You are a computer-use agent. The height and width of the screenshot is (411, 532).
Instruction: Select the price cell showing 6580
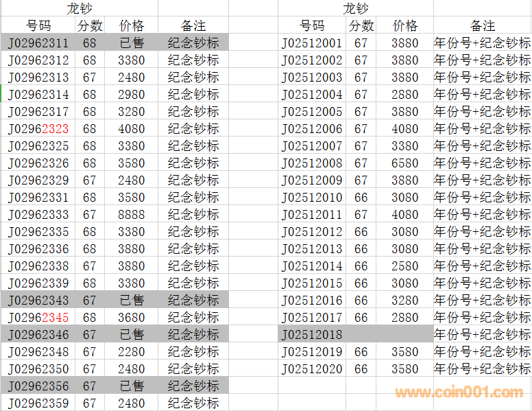coord(404,163)
